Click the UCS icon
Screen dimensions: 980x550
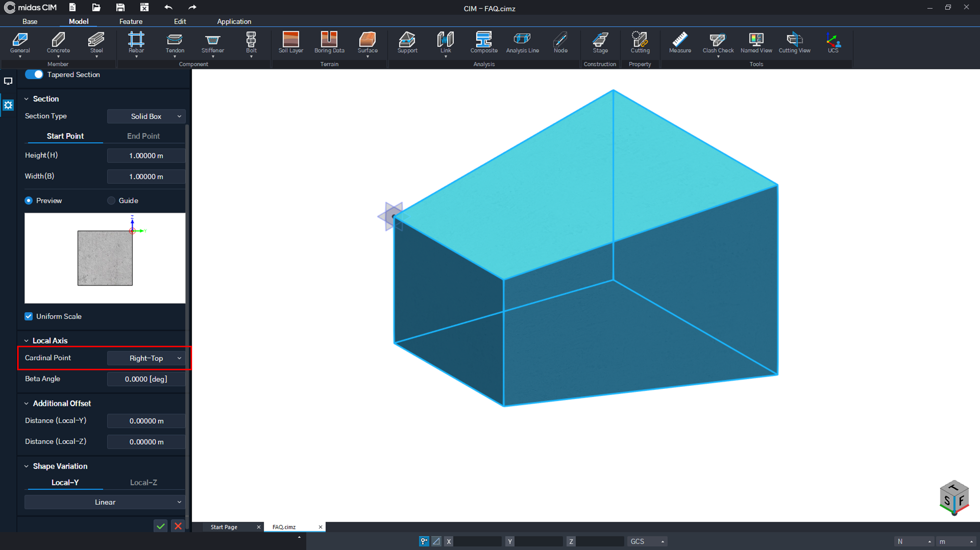pos(833,43)
